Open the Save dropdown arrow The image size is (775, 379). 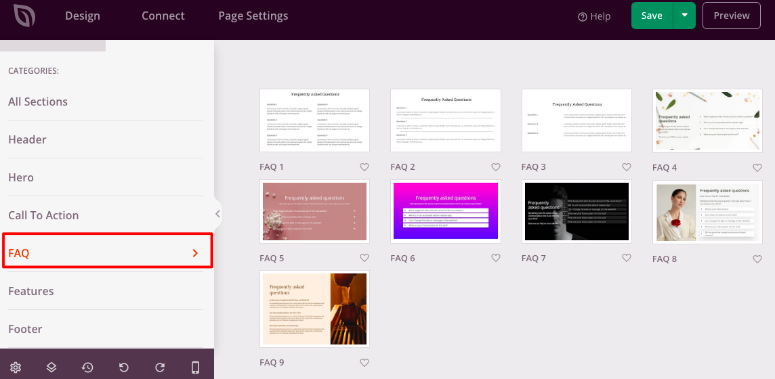[x=685, y=15]
